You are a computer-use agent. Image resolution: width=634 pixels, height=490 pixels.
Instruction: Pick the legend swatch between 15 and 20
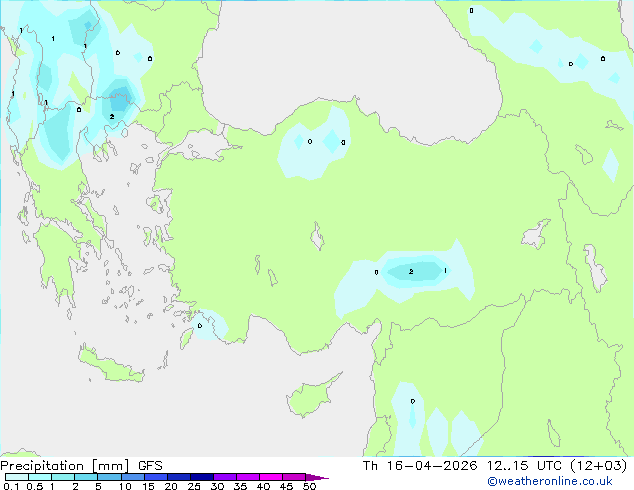click(156, 477)
